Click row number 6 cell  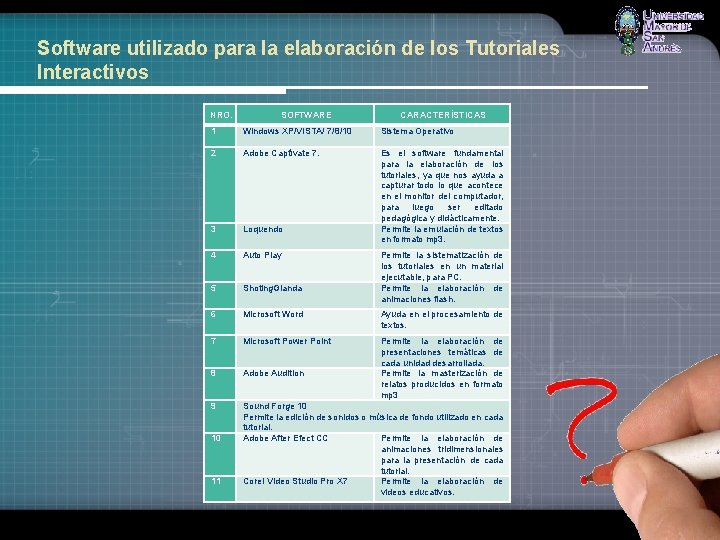pyautogui.click(x=220, y=321)
